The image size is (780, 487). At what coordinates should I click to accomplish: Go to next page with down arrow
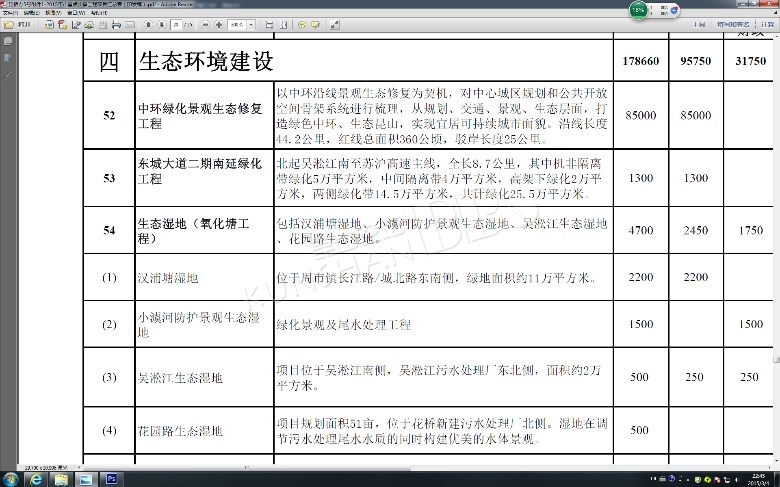coord(162,24)
